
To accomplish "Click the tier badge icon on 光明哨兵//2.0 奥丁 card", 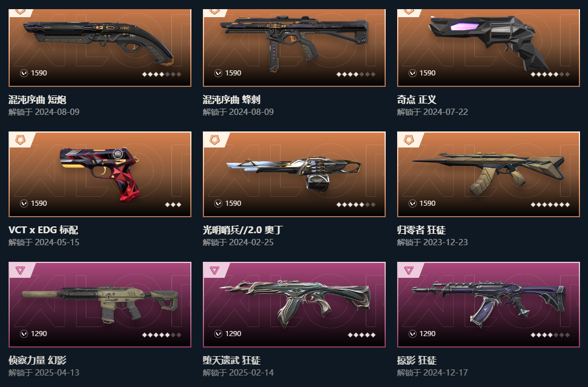I will (214, 140).
